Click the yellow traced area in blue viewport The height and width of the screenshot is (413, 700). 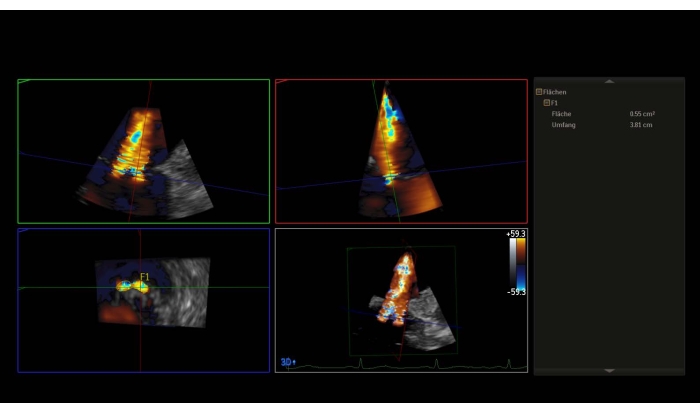133,286
